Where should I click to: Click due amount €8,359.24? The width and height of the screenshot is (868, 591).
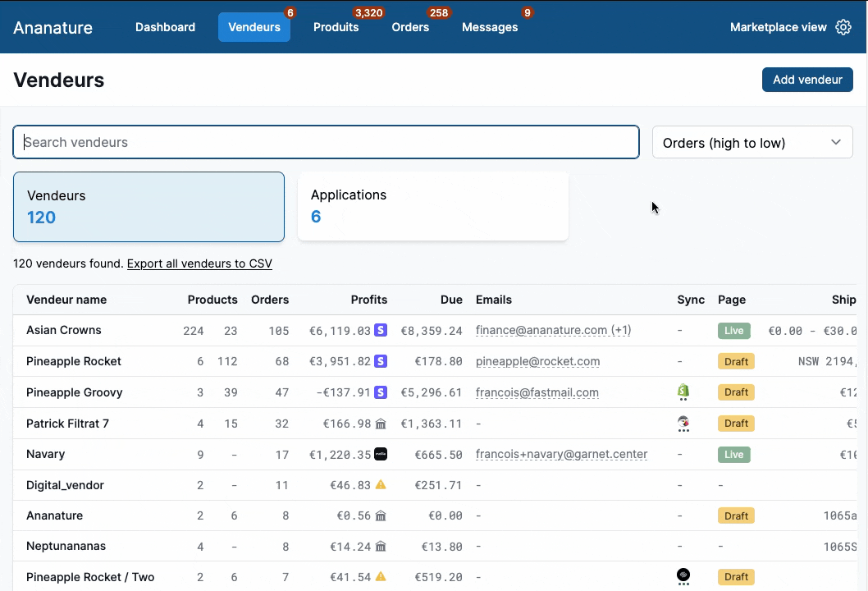[432, 331]
